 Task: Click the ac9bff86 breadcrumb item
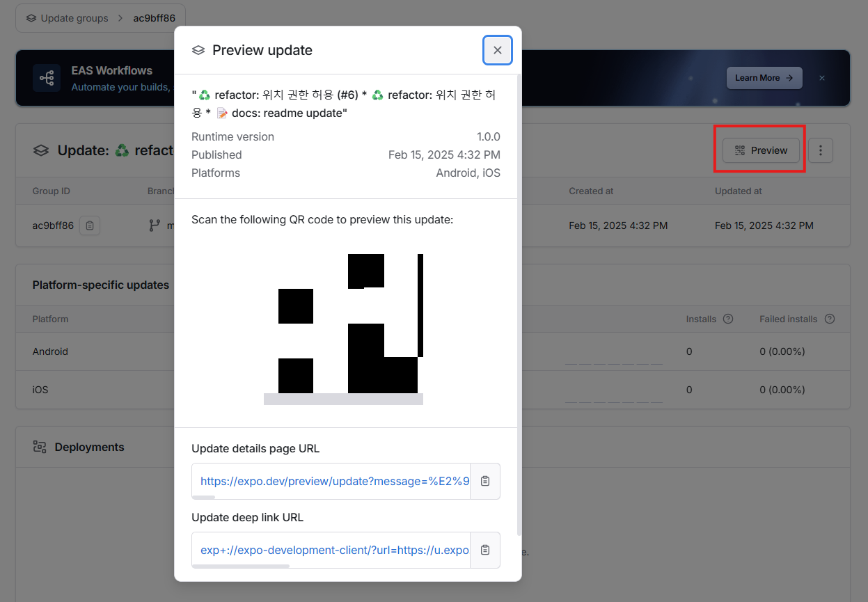pyautogui.click(x=155, y=18)
